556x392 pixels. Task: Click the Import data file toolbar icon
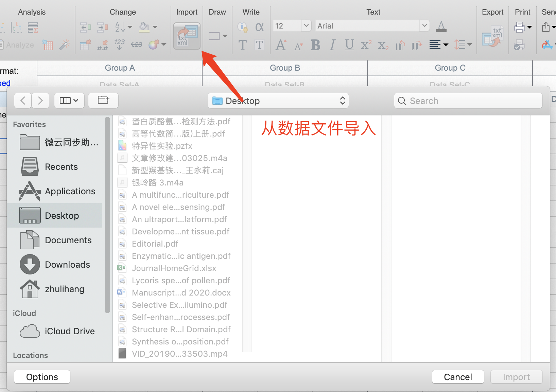click(187, 36)
